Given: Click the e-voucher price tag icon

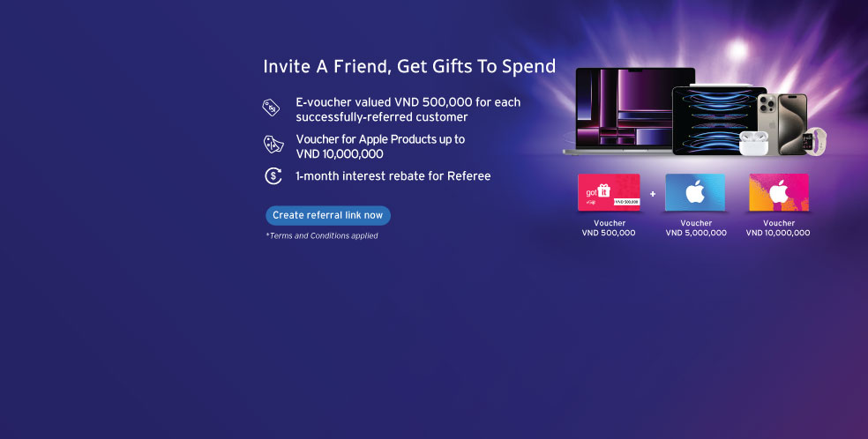Looking at the screenshot, I should coord(271,108).
